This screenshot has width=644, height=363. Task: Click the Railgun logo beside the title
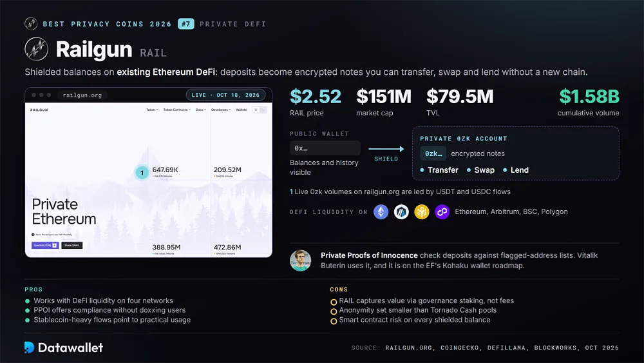37,49
